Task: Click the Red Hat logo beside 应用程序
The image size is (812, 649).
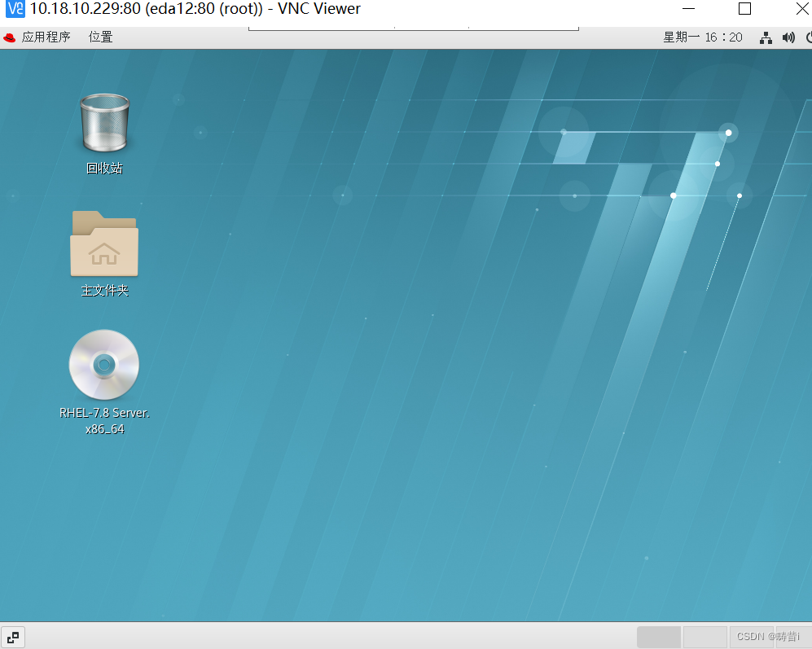Action: tap(10, 37)
